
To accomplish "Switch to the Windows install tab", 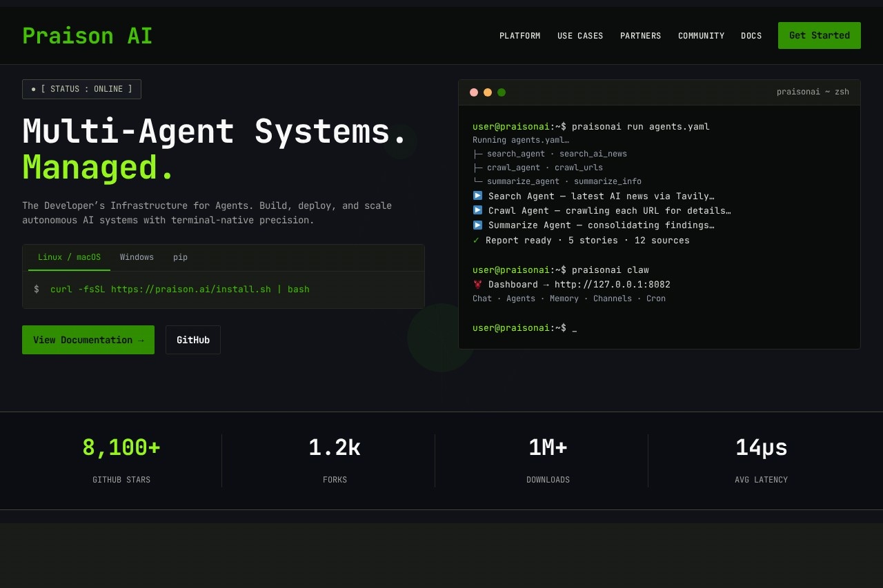I will (x=137, y=257).
